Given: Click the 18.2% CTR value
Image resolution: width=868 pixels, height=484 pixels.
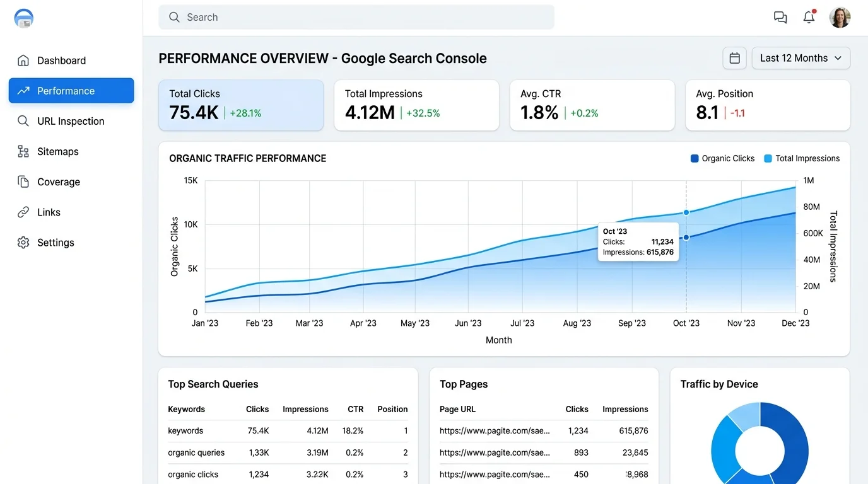Looking at the screenshot, I should click(353, 431).
